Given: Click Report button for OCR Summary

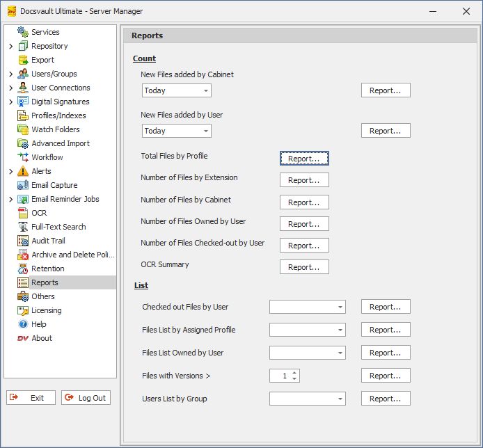Looking at the screenshot, I should [x=304, y=267].
